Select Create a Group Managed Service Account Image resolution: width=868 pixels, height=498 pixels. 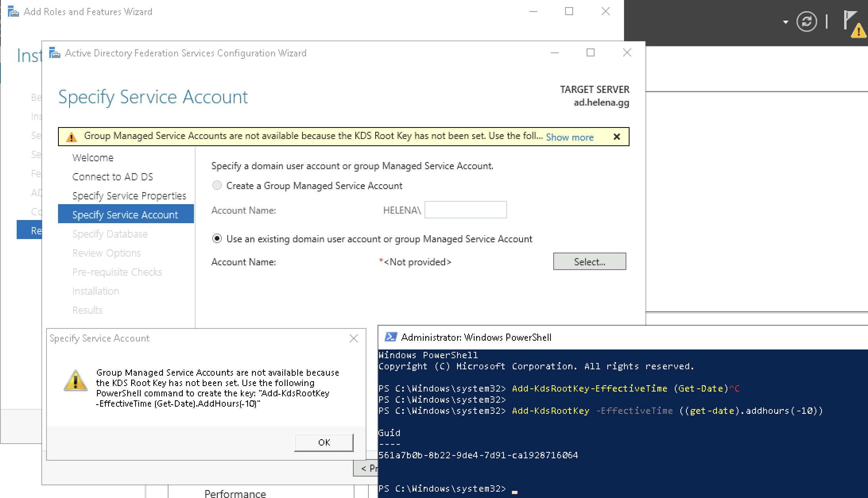[217, 185]
